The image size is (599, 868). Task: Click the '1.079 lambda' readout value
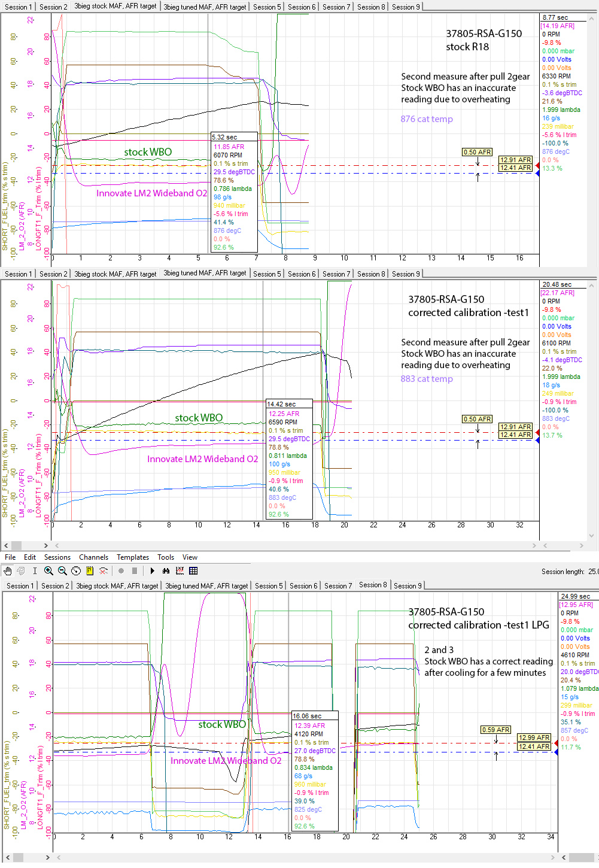pos(579,689)
